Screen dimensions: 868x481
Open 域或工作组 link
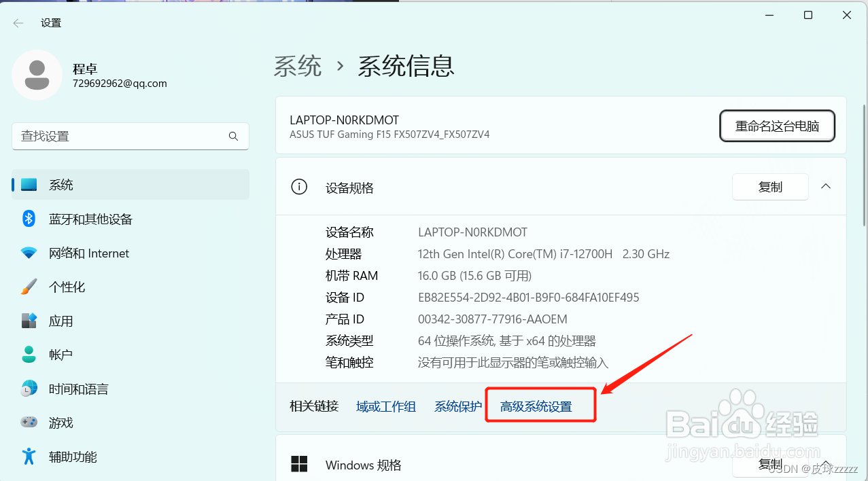[x=386, y=406]
